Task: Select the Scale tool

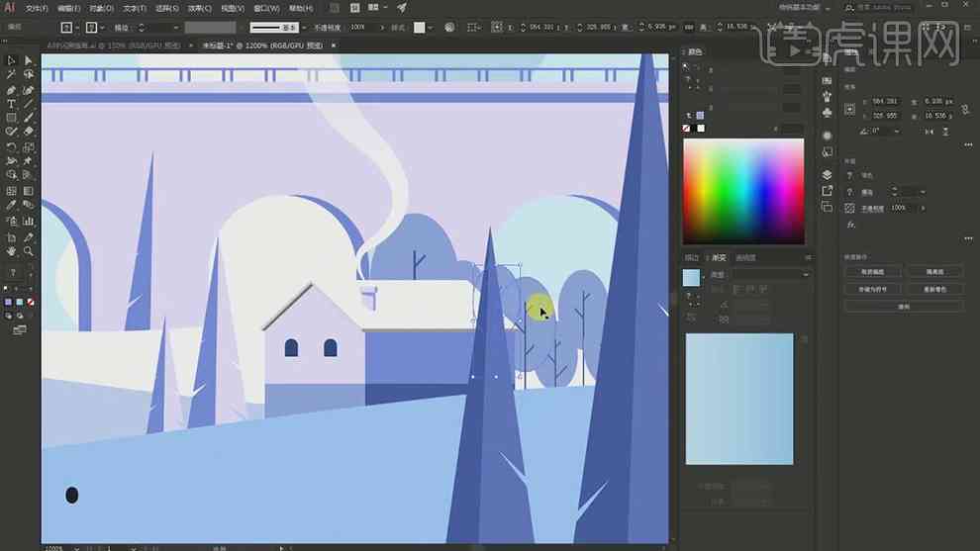Action: tap(28, 147)
